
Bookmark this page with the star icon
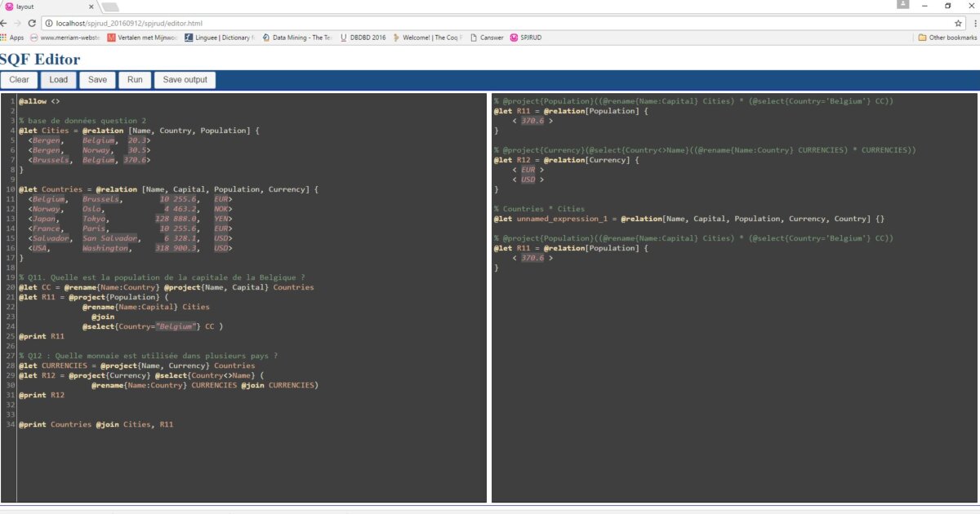pyautogui.click(x=958, y=24)
